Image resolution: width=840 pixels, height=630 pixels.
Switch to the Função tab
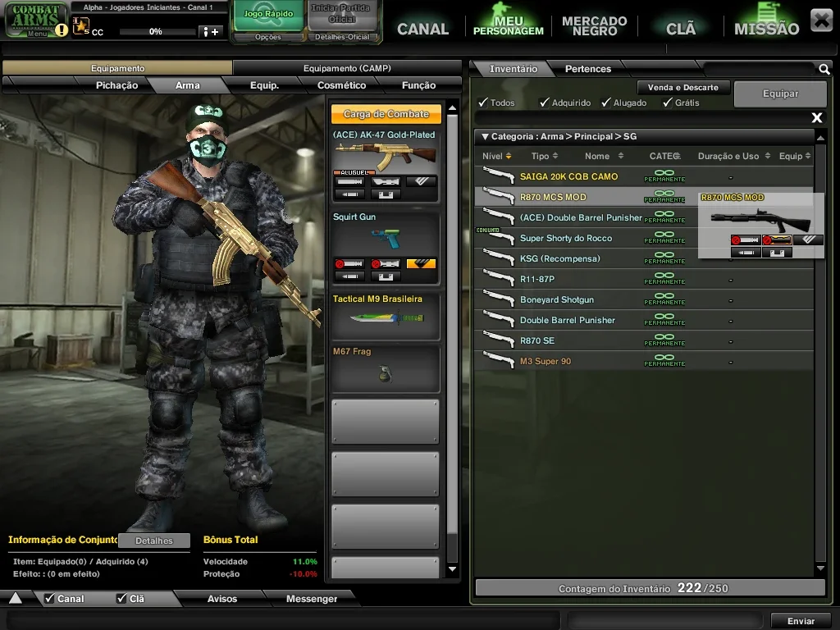[418, 85]
